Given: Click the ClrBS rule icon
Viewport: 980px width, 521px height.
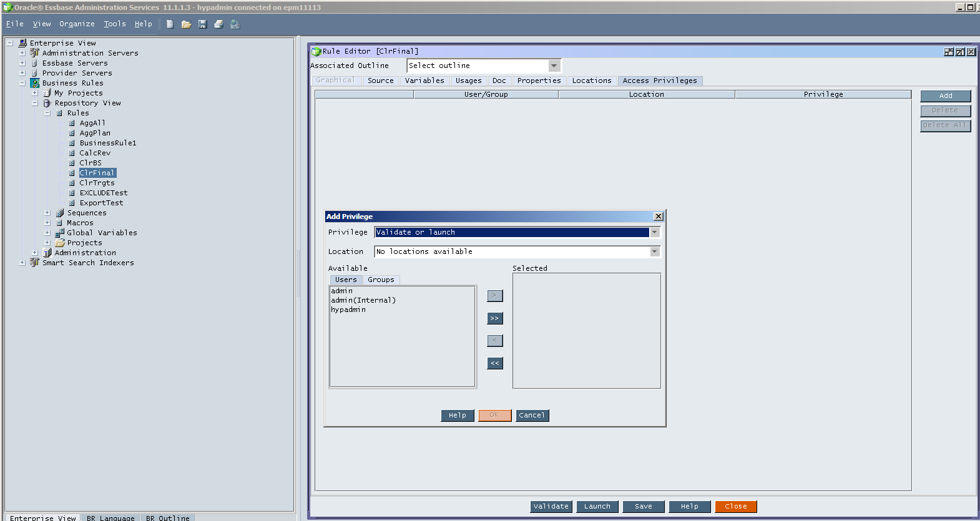Looking at the screenshot, I should tap(72, 163).
